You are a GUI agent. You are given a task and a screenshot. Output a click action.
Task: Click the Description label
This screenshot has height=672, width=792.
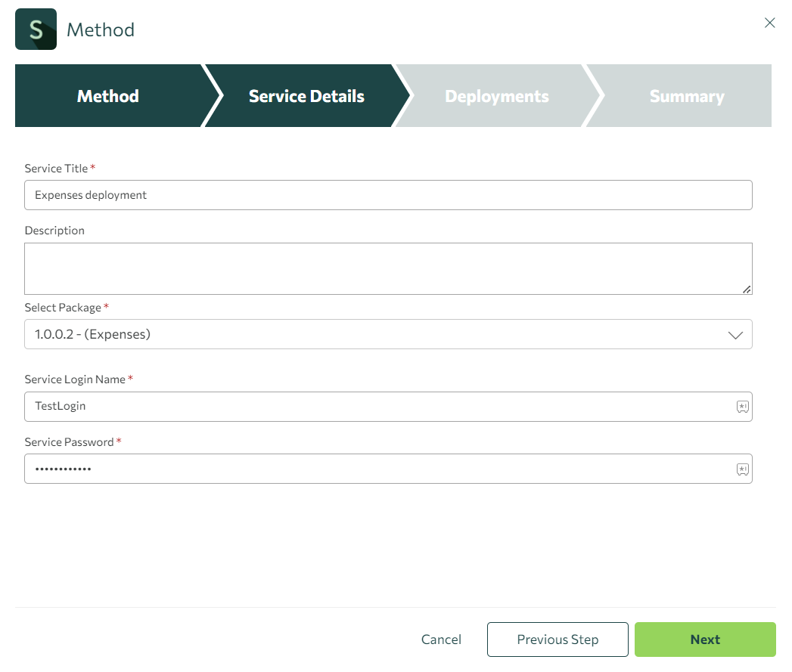click(x=54, y=231)
